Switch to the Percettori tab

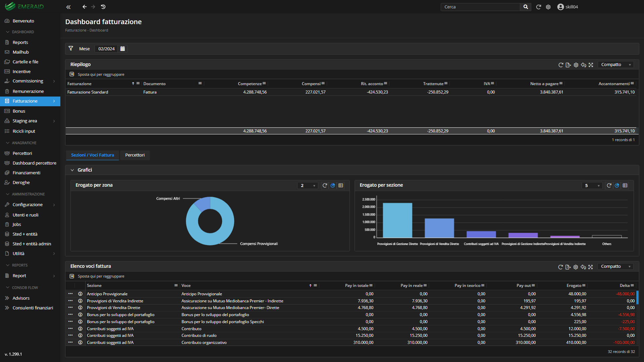coord(135,155)
